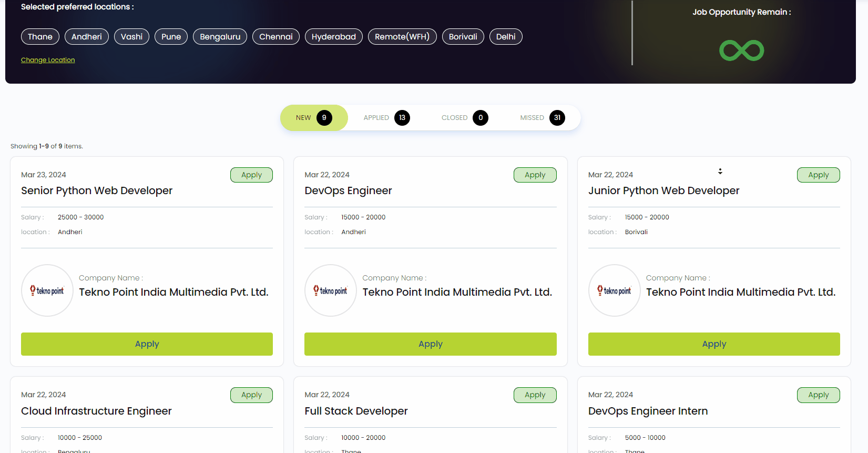
Task: Select the Borivali location chip
Action: 463,37
